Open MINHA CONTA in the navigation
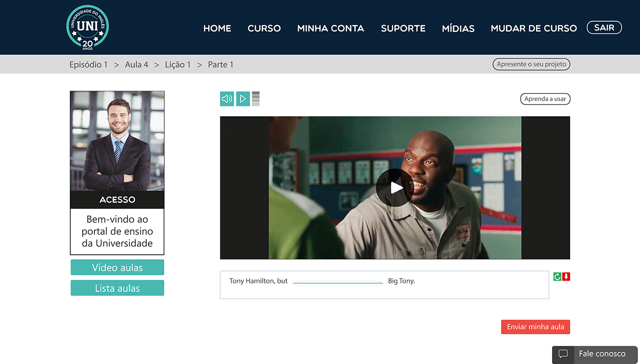Screen dimensions: 640x364 [x=331, y=28]
